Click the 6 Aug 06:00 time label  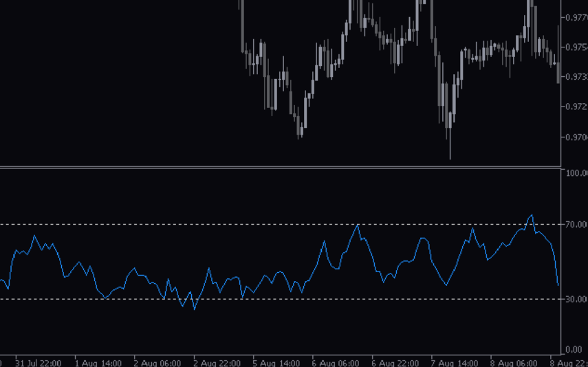(x=335, y=362)
